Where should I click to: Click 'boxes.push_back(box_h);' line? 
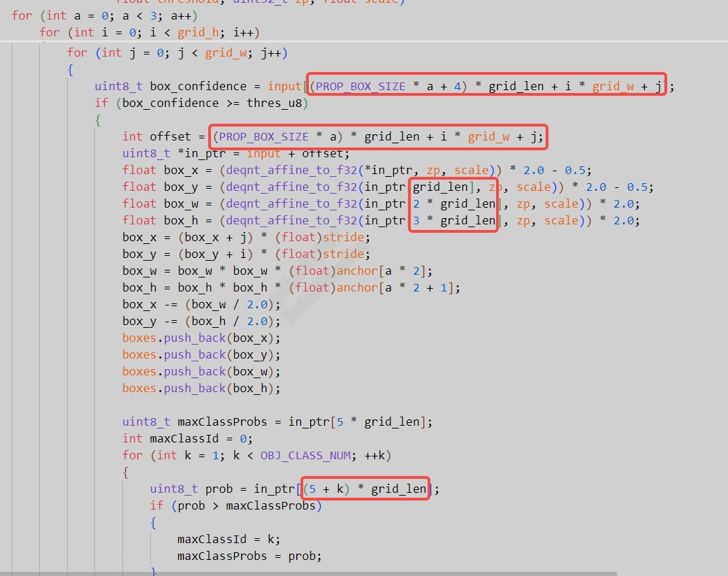pos(201,388)
